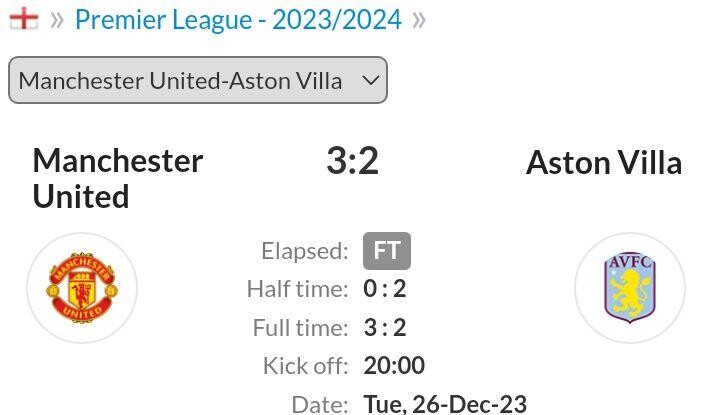Click the Half time label

pos(297,289)
